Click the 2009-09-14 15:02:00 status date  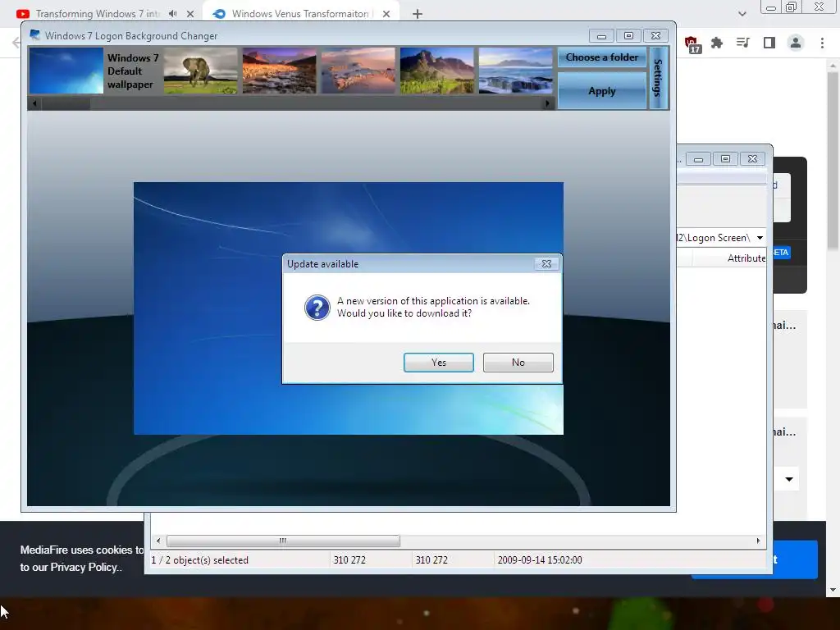click(540, 560)
